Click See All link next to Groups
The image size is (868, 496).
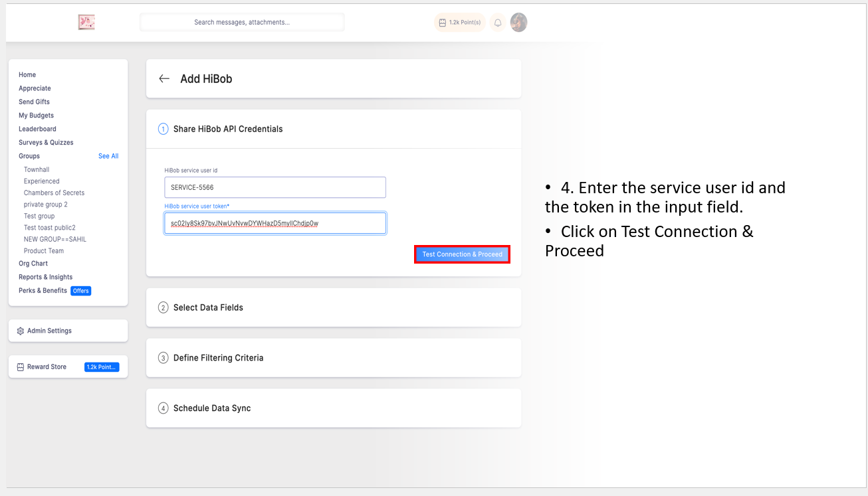pos(108,156)
